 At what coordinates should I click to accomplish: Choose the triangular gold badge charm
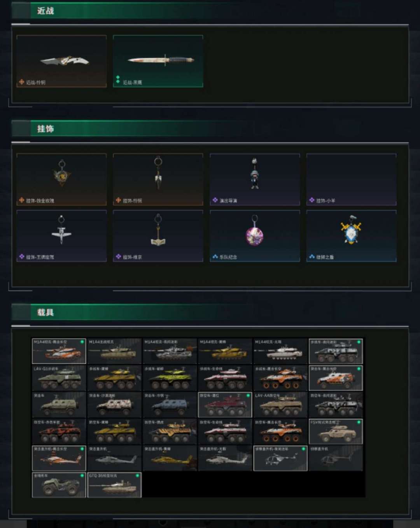(61, 179)
